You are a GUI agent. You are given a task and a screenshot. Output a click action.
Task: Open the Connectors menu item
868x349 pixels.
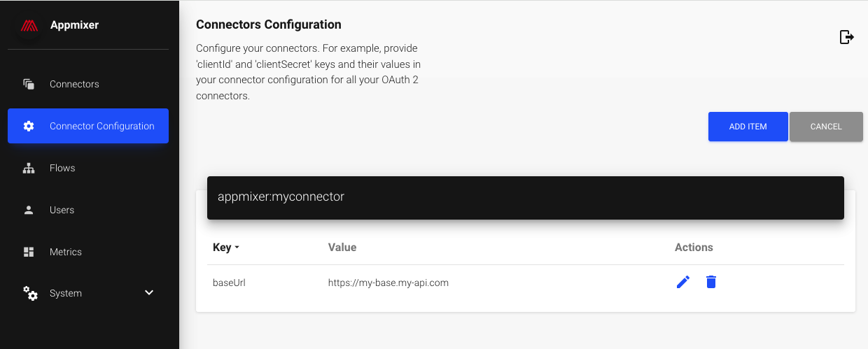[x=74, y=84]
